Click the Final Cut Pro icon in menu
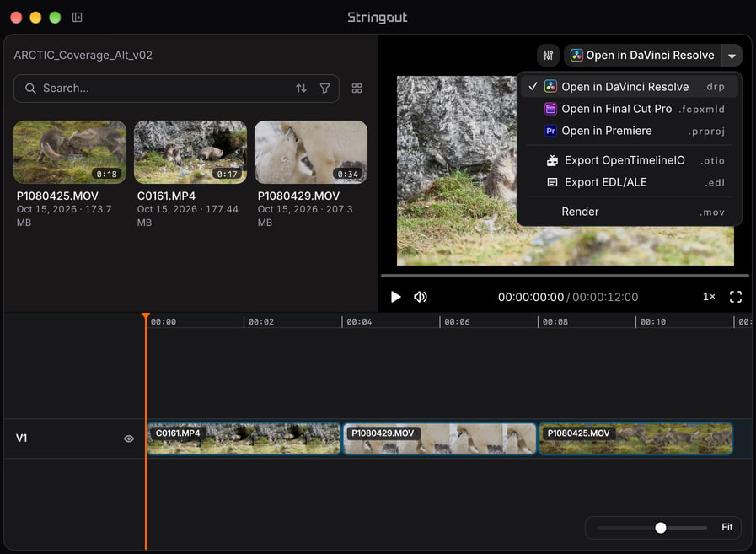 (x=550, y=109)
